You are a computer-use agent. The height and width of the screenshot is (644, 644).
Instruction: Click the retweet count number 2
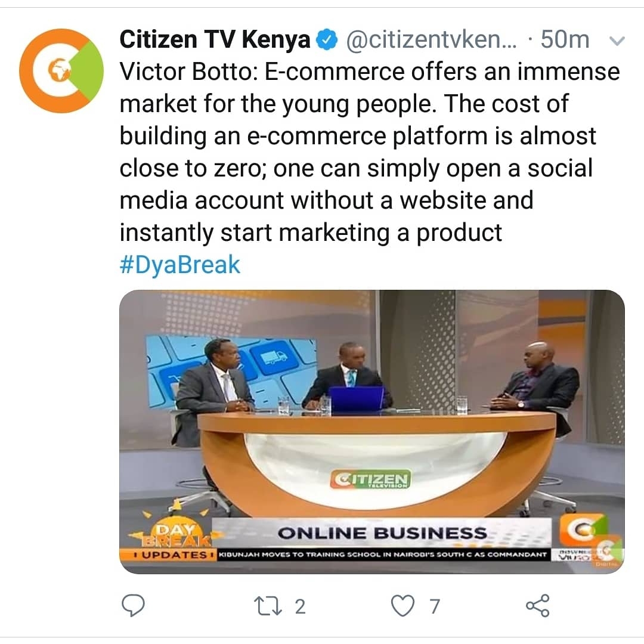pos(300,606)
